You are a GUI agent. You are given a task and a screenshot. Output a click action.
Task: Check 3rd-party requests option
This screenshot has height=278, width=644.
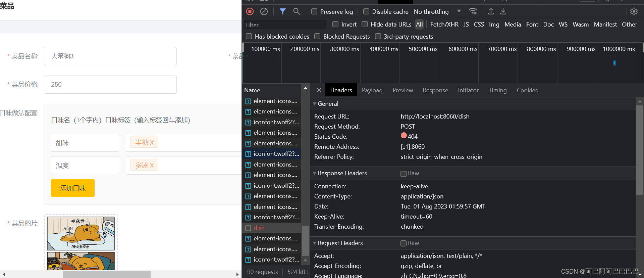coord(378,36)
